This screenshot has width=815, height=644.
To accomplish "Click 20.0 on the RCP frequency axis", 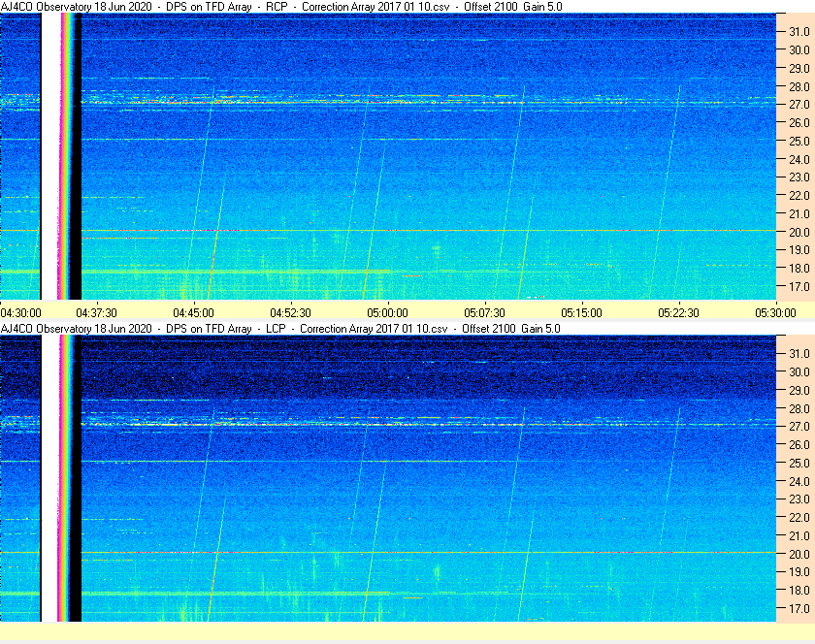I will (x=799, y=233).
